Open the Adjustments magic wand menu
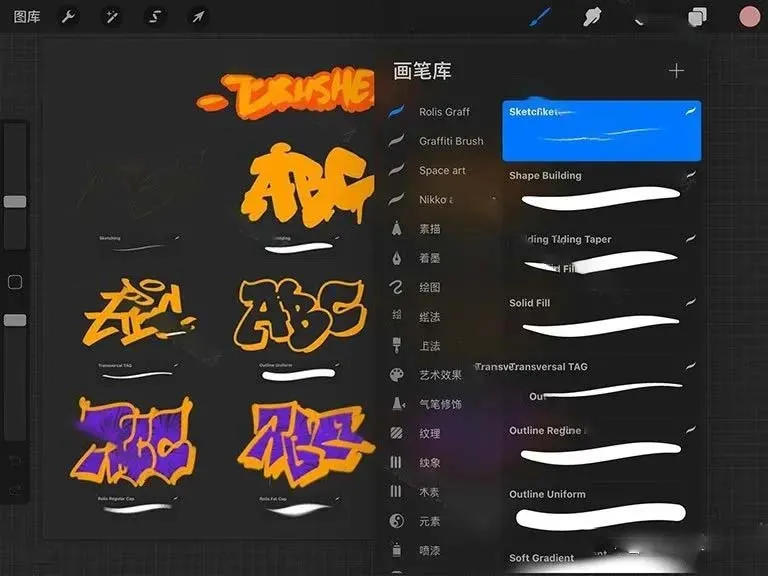768x576 pixels. click(111, 17)
